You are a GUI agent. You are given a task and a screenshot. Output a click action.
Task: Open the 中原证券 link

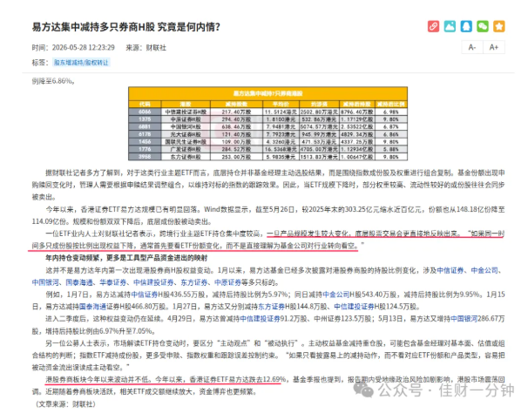tap(228, 282)
